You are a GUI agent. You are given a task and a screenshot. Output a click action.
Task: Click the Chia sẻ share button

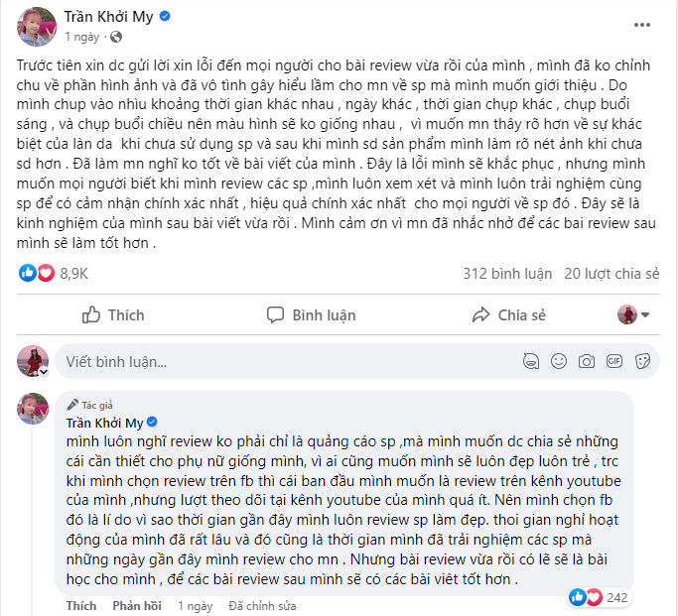coord(509,314)
